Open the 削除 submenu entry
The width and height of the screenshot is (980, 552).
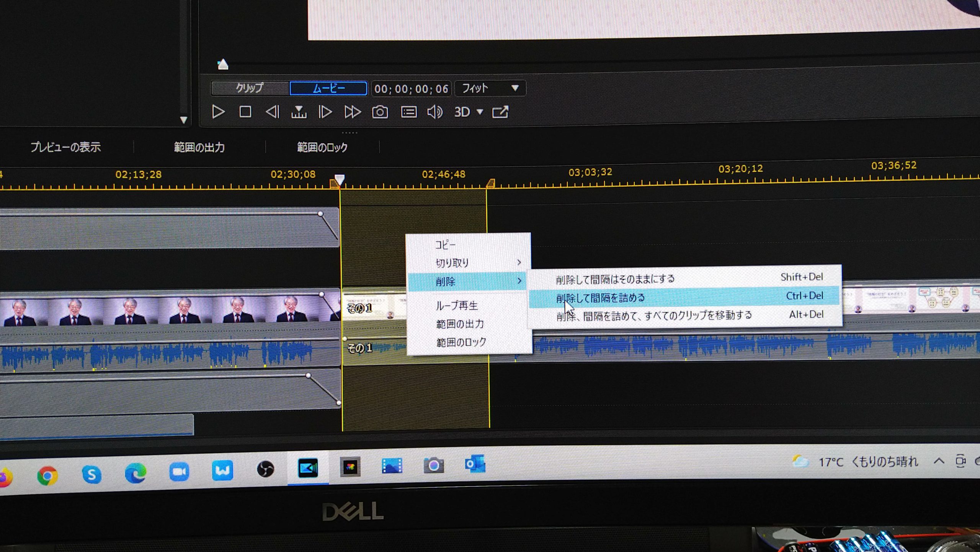(x=468, y=281)
